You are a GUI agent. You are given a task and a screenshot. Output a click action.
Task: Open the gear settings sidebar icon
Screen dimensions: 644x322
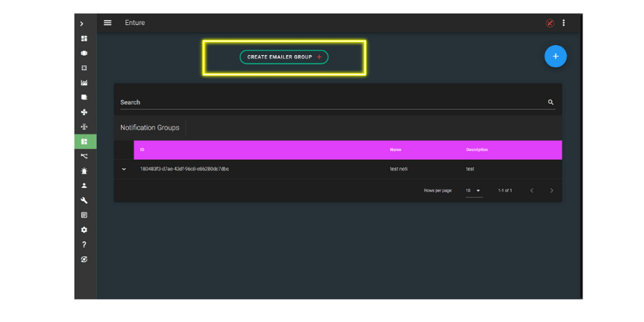point(84,230)
